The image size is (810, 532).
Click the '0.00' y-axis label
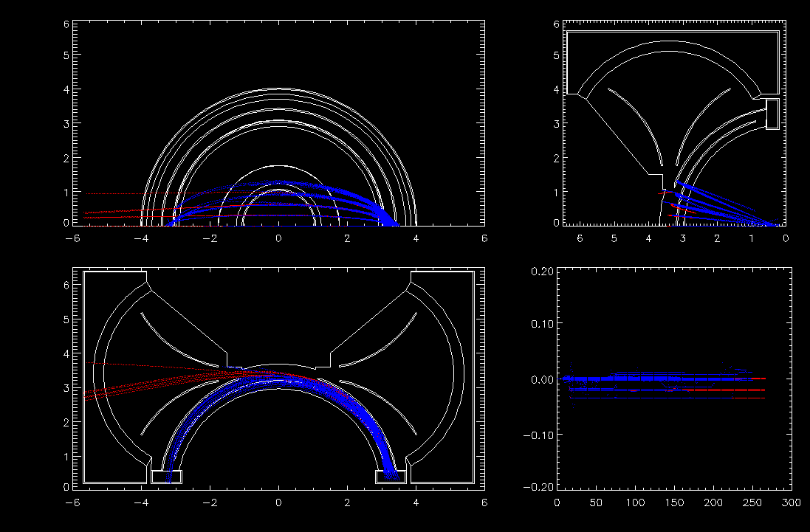(543, 379)
